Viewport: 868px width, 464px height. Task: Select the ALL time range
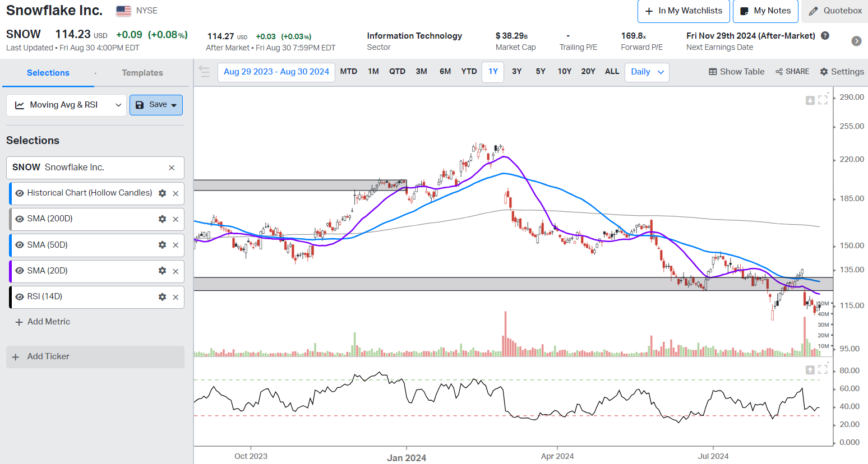[x=612, y=72]
